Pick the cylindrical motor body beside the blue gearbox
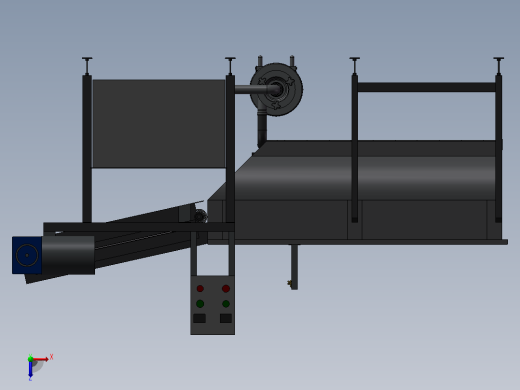The height and width of the screenshot is (390, 520). [68, 255]
